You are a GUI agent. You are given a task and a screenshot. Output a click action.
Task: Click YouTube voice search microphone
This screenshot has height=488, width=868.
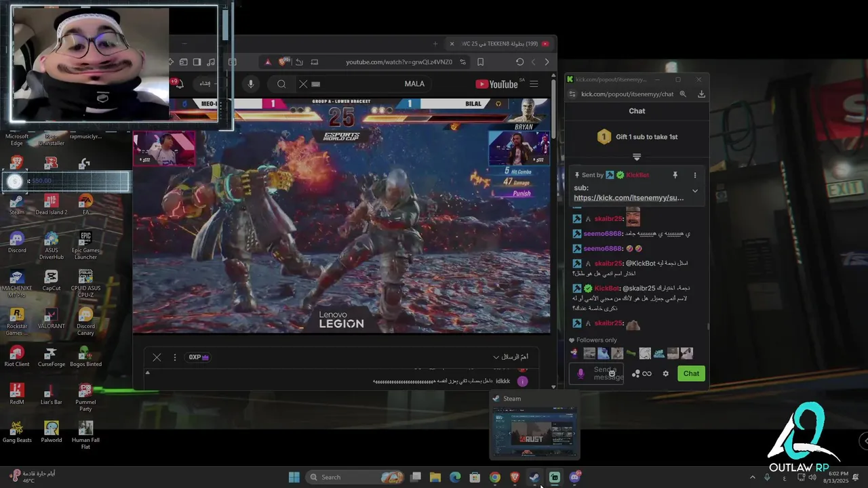tap(251, 84)
